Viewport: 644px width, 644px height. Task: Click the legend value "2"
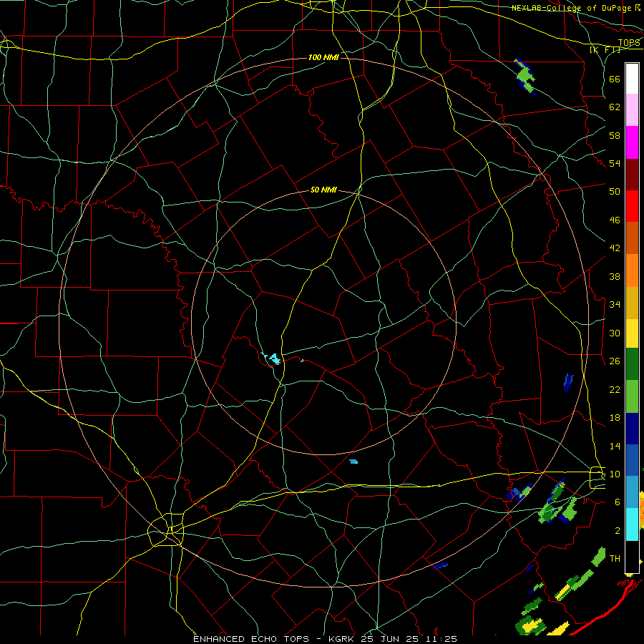pos(617,531)
